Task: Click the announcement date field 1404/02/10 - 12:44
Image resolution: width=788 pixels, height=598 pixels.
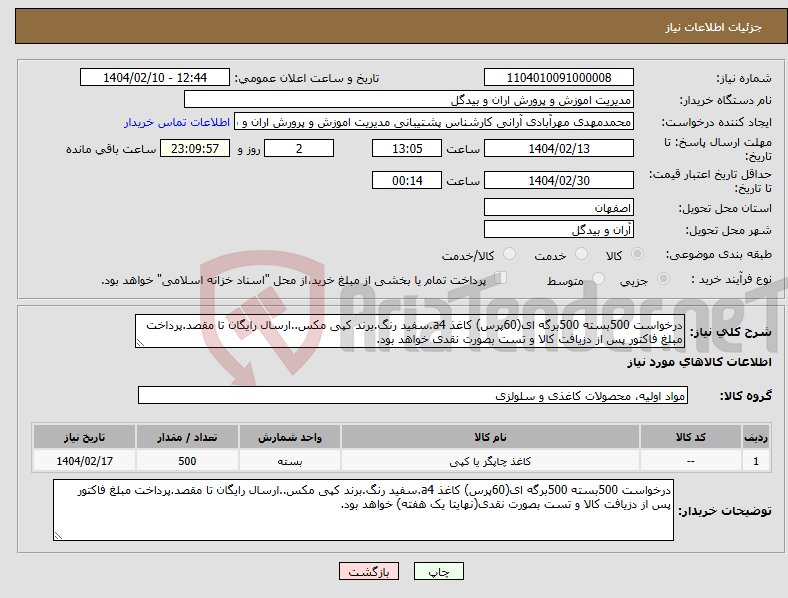Action: click(155, 77)
